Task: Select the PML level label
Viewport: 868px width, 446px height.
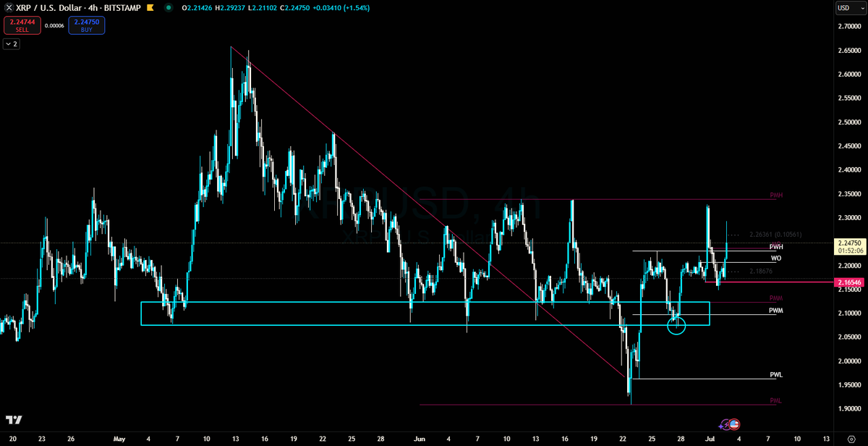Action: click(776, 400)
